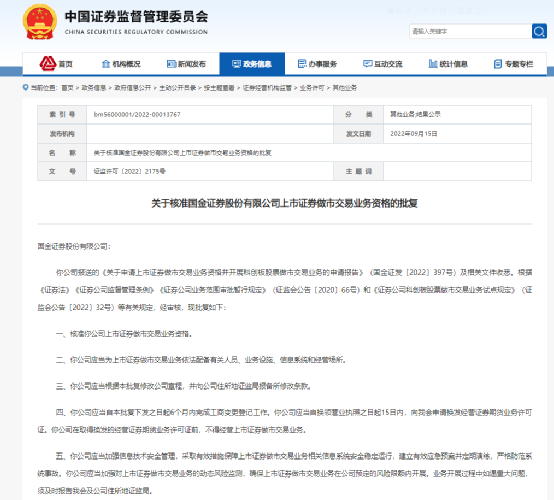The height and width of the screenshot is (500, 554).
Task: Click the 发文日期 label cell
Action: [358, 134]
